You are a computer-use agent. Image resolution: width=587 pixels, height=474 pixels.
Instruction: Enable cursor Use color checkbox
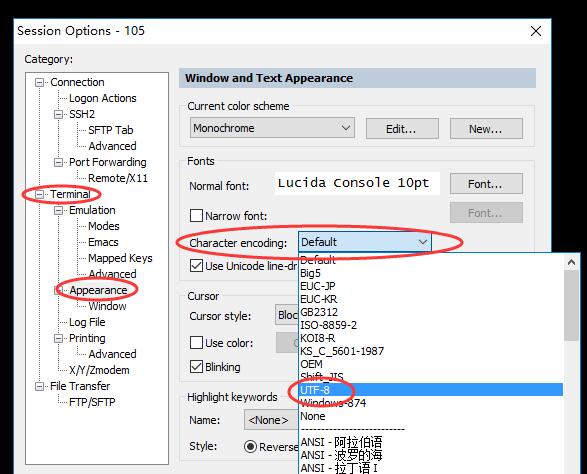[x=197, y=343]
